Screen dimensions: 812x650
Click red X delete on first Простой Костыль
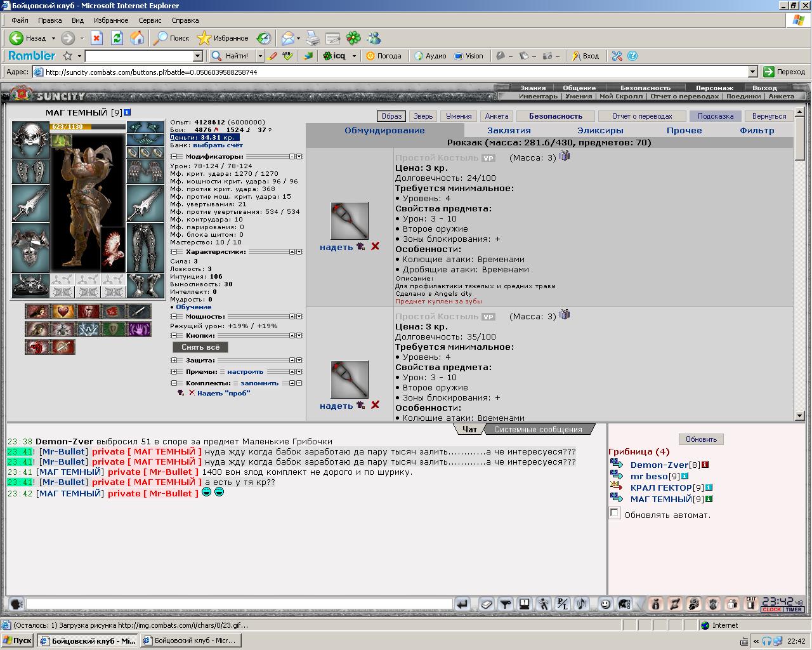375,246
